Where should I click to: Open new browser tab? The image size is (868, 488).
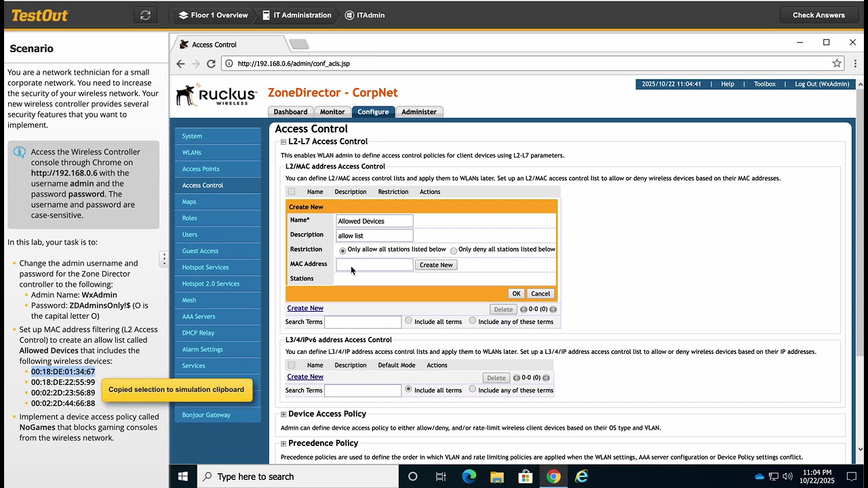299,44
